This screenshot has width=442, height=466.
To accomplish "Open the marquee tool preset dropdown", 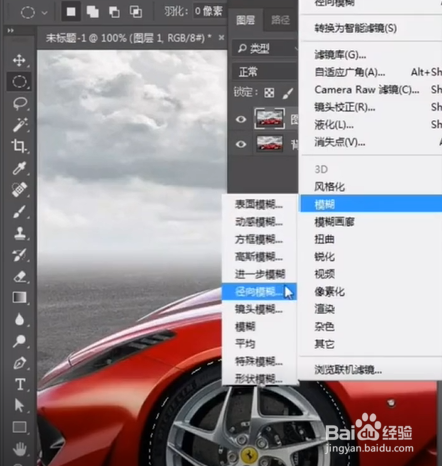I will click(x=44, y=13).
